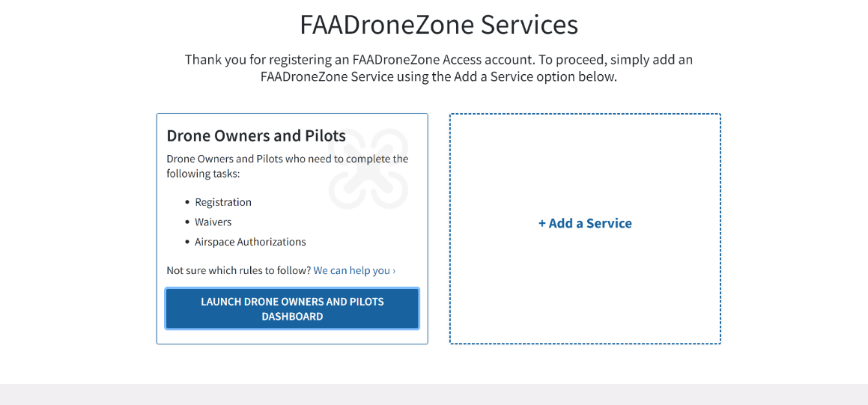This screenshot has width=868, height=405.
Task: Select the Waivers list item
Action: click(x=213, y=222)
